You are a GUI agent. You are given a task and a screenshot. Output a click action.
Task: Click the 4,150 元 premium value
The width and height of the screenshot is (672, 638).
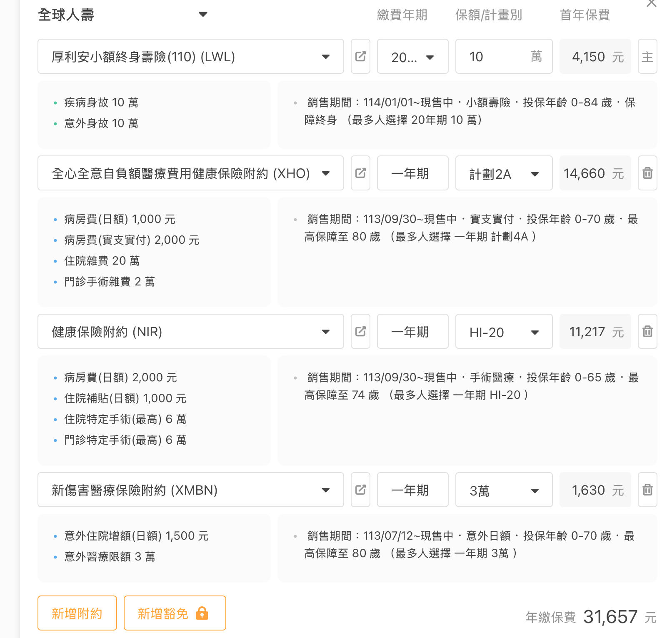tap(595, 56)
